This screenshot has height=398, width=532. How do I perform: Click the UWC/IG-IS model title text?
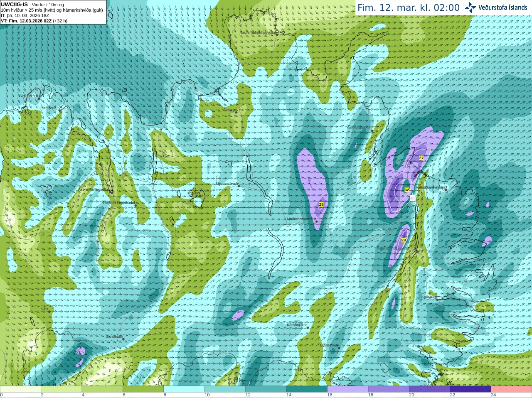tap(14, 4)
